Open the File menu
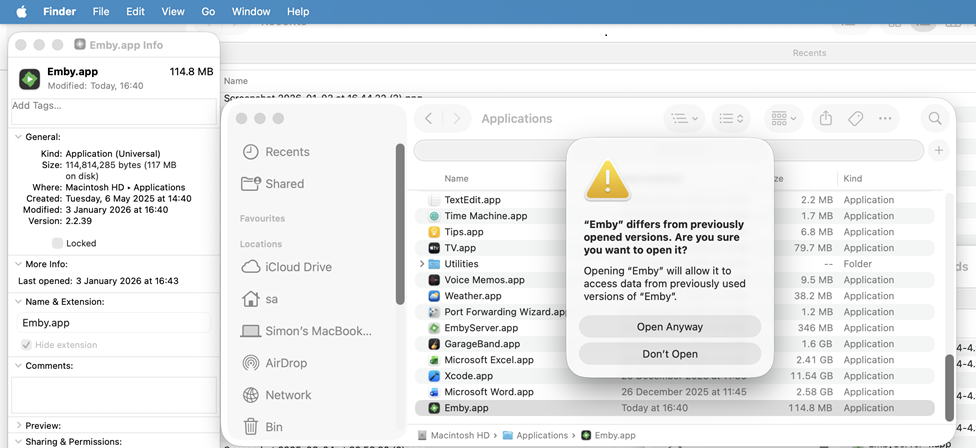This screenshot has width=976, height=448. [101, 11]
